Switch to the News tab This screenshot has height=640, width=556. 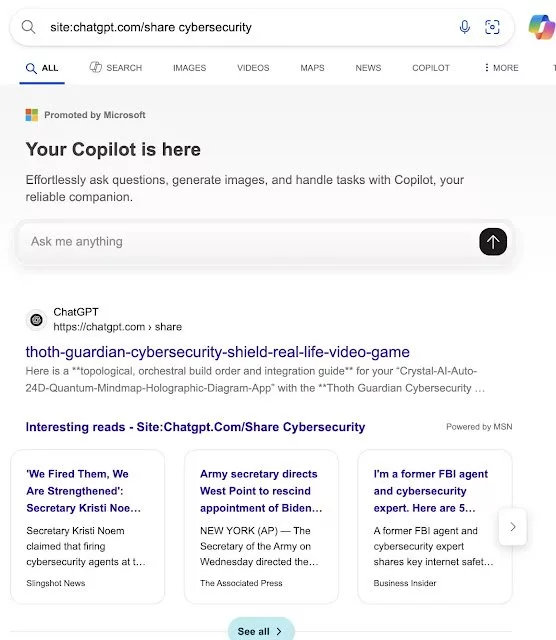(368, 68)
